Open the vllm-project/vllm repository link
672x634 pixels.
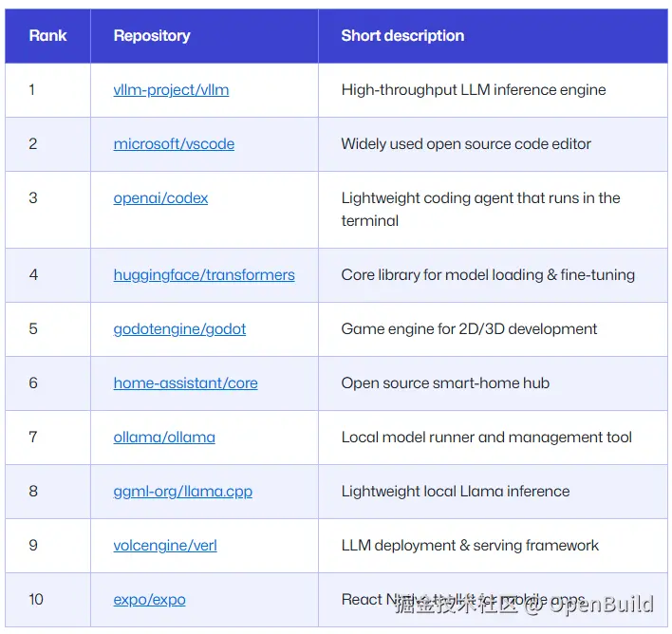coord(171,90)
